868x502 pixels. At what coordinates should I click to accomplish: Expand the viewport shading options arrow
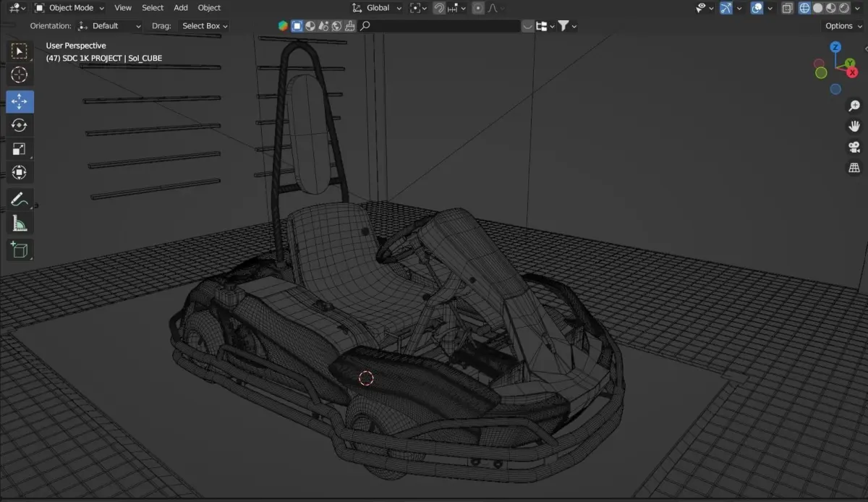click(x=858, y=8)
